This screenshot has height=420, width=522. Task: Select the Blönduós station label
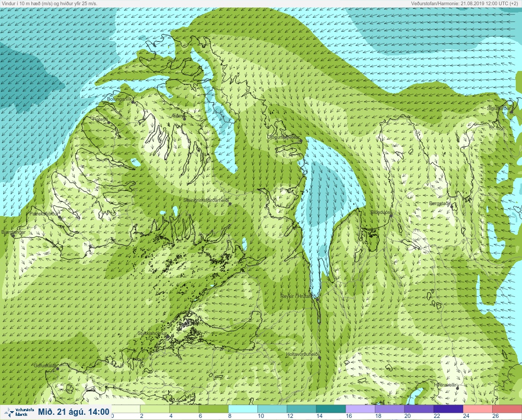(x=380, y=212)
